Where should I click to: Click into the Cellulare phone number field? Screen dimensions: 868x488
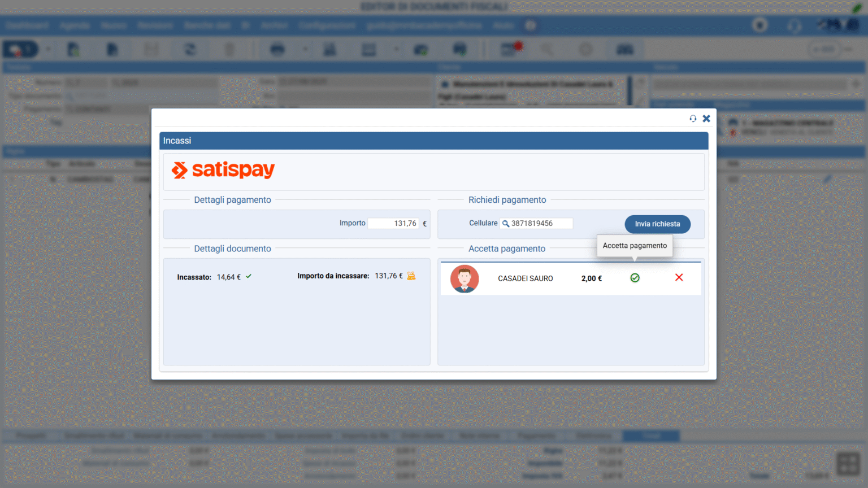click(540, 224)
